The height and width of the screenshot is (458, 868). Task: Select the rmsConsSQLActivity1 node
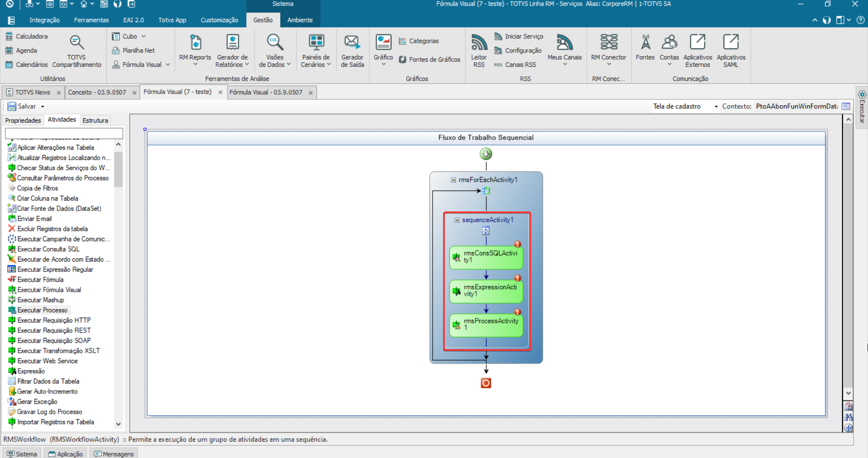tap(486, 257)
